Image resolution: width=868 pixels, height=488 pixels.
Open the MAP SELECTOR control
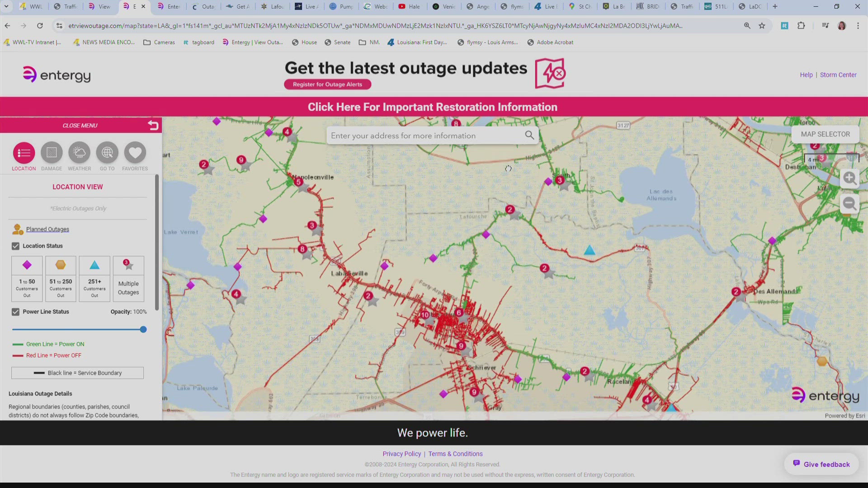825,134
